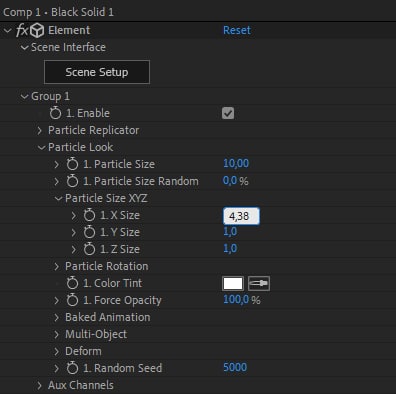The height and width of the screenshot is (394, 396).
Task: Click the X Size value input field
Action: (x=241, y=216)
